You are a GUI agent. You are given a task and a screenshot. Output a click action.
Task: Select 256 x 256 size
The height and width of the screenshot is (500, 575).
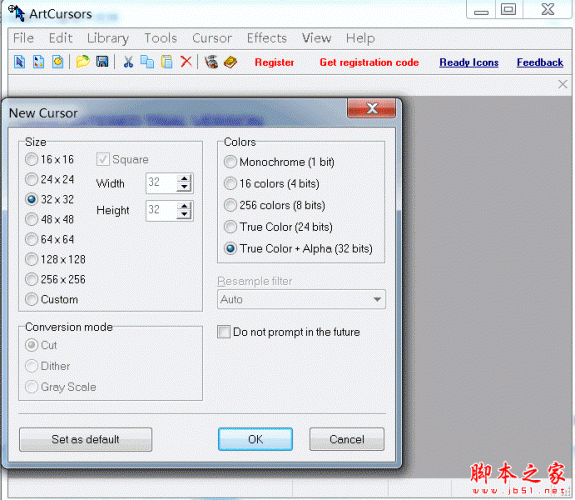[55, 280]
